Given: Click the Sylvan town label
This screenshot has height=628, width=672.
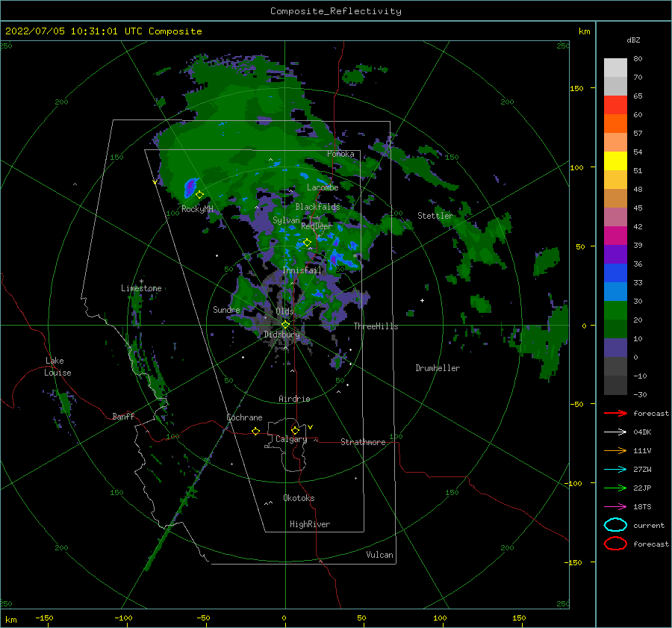Looking at the screenshot, I should [286, 220].
